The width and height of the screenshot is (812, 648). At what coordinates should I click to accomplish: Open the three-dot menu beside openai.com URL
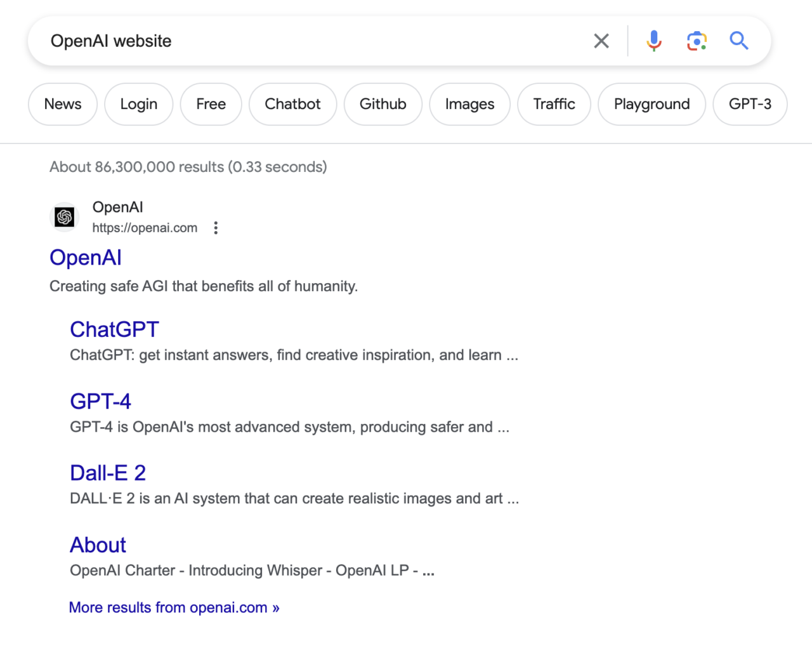click(x=216, y=228)
